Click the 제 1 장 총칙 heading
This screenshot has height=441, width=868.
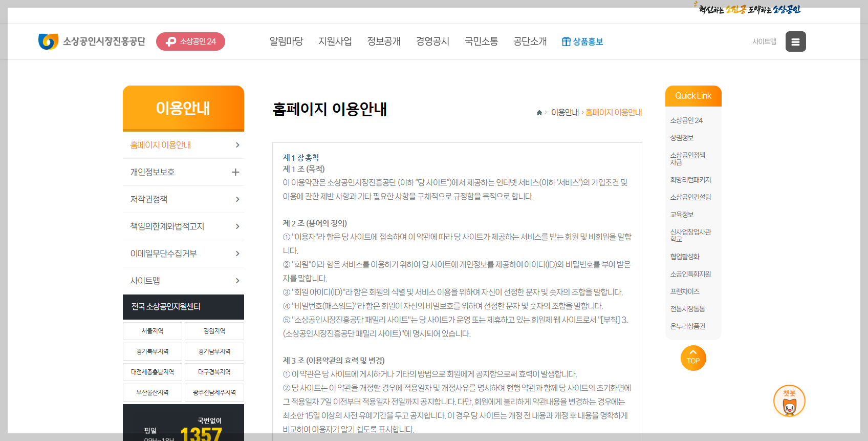(x=301, y=158)
